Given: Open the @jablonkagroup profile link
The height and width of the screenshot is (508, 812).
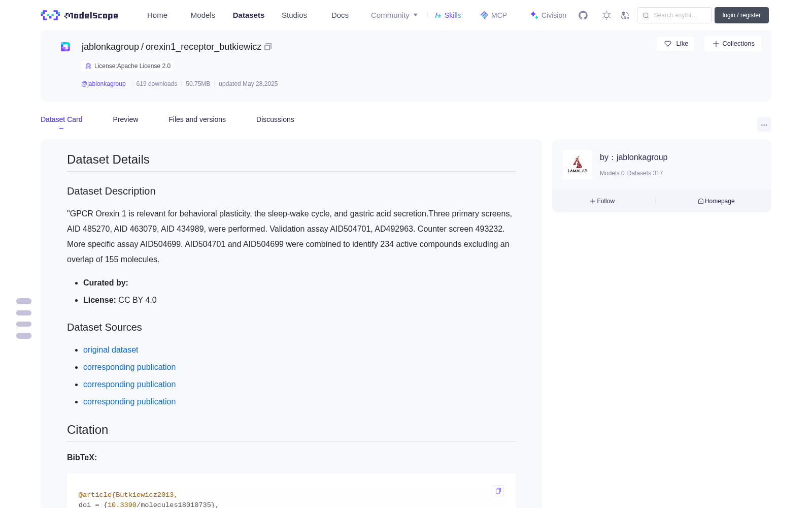Looking at the screenshot, I should click(104, 84).
